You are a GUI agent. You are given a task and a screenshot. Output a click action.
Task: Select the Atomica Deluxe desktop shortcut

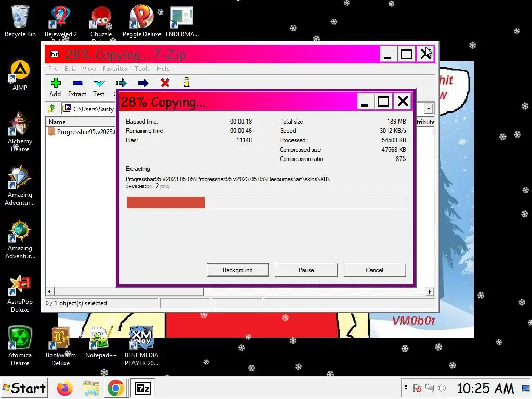point(20,346)
